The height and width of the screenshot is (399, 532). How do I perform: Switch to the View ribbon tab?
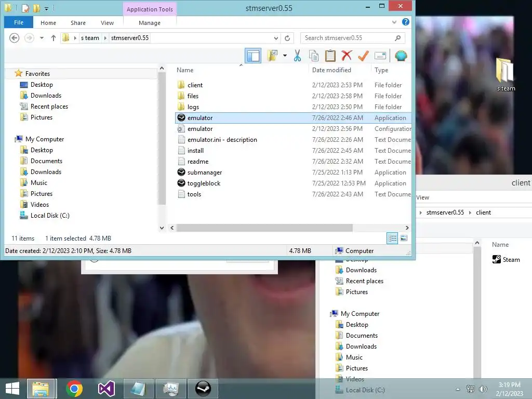click(107, 23)
